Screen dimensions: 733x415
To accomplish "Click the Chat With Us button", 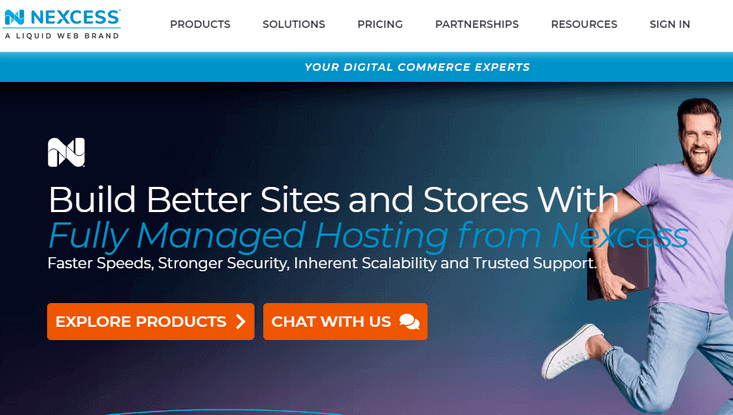I will (345, 322).
